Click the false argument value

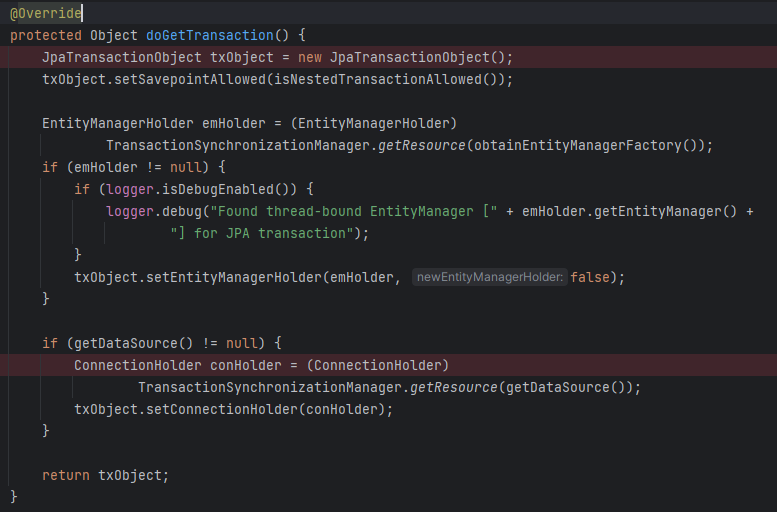pyautogui.click(x=590, y=277)
